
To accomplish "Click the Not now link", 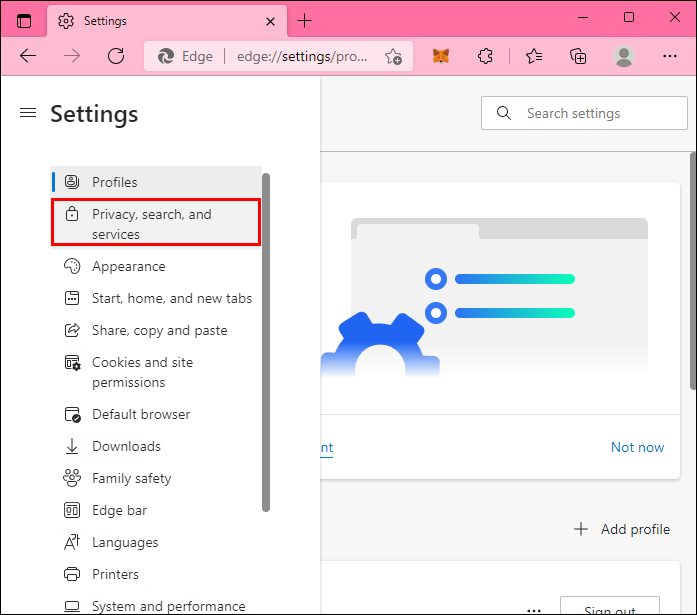I will pos(637,447).
